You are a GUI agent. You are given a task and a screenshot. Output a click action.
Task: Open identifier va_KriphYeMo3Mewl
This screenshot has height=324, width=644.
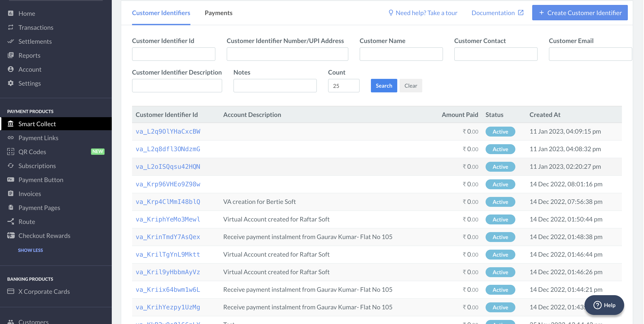click(x=168, y=219)
